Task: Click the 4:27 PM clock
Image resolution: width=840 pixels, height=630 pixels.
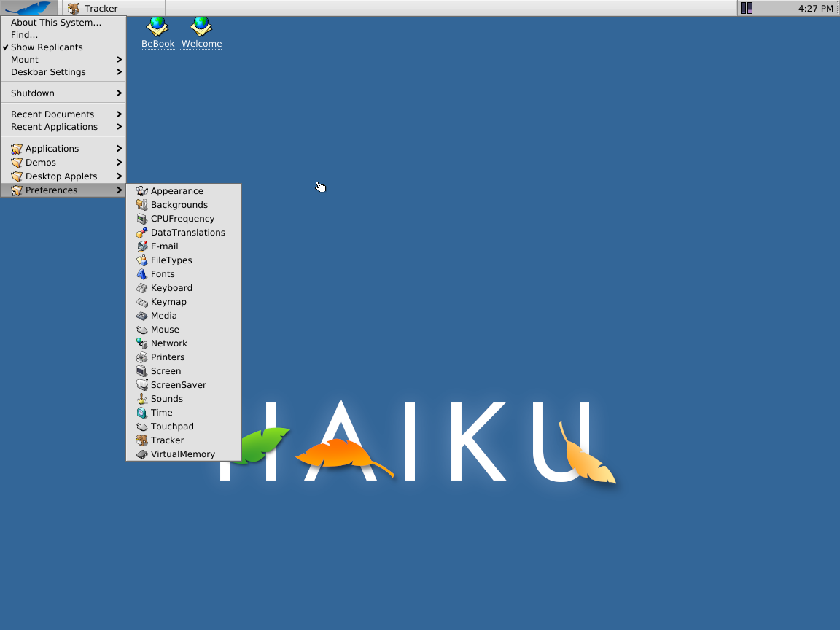Action: pyautogui.click(x=815, y=9)
